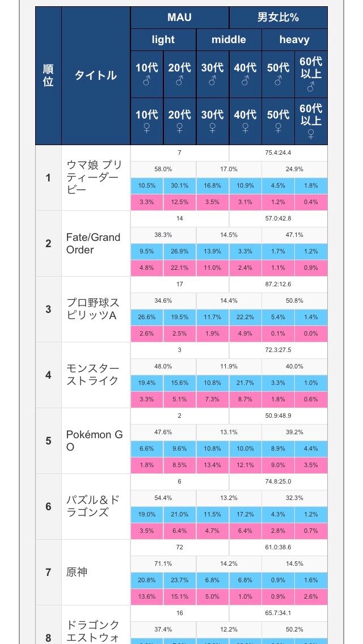
Task: Click the 順位 column header
Action: (x=49, y=75)
